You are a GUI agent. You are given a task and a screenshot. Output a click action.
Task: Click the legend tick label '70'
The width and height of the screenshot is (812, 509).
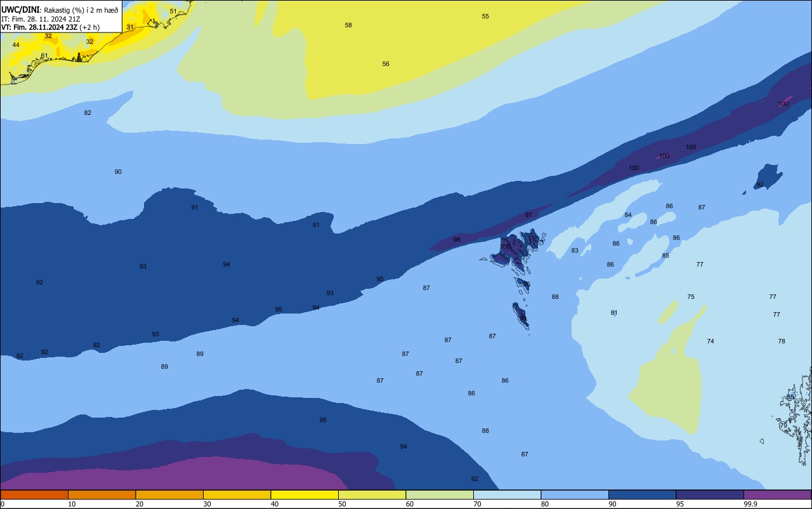[477, 504]
